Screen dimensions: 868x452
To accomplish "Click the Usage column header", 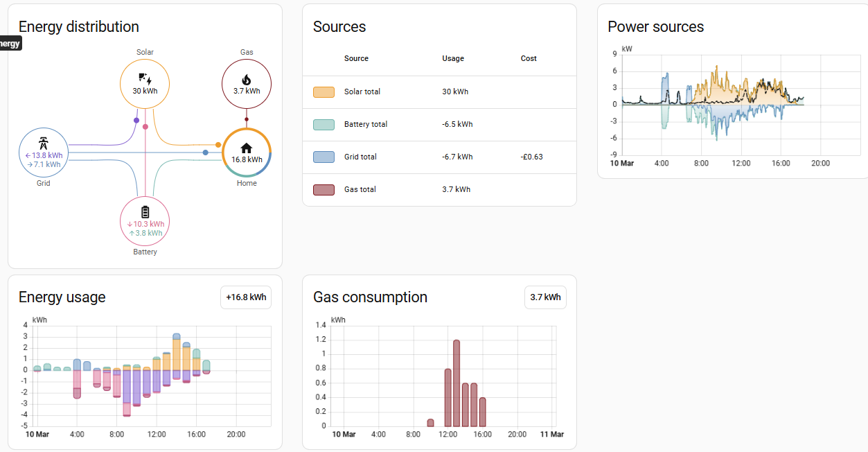I will point(453,59).
